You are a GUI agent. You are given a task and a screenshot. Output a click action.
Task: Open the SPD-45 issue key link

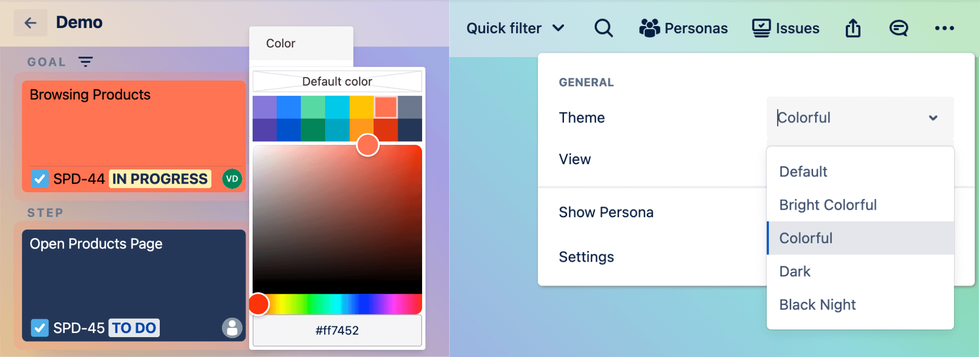coord(79,328)
